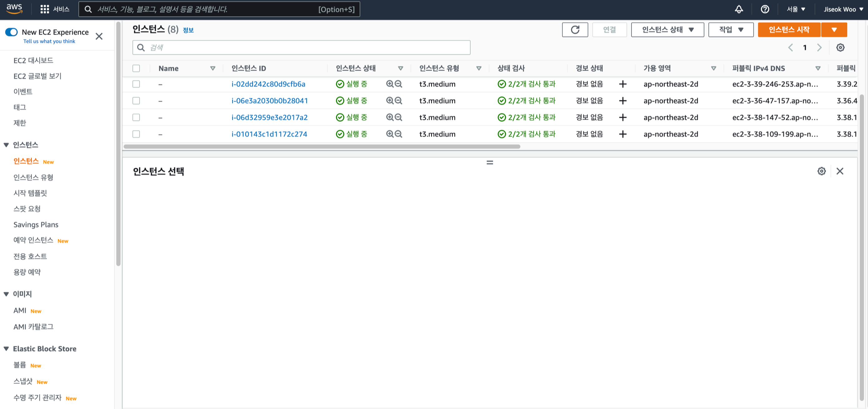The height and width of the screenshot is (409, 868).
Task: Open 인스턴스 유형 in sidebar
Action: [x=33, y=177]
